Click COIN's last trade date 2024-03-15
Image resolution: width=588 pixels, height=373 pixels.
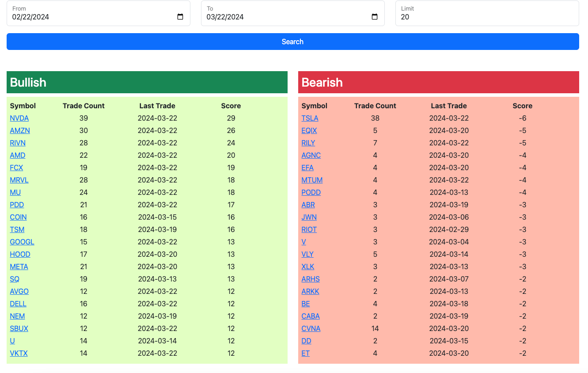pos(157,217)
